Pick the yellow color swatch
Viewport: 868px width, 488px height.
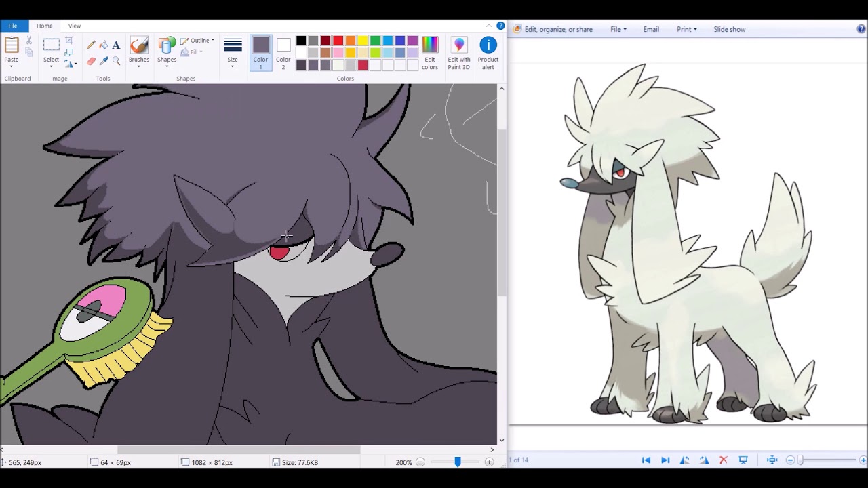363,41
